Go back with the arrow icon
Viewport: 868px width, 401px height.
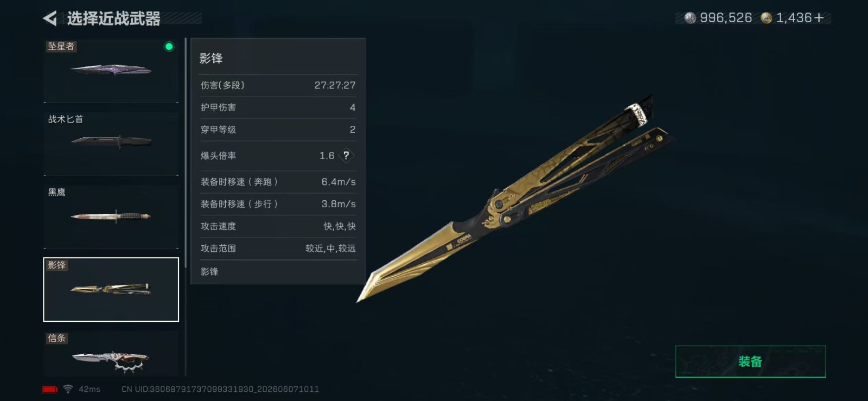(x=50, y=18)
